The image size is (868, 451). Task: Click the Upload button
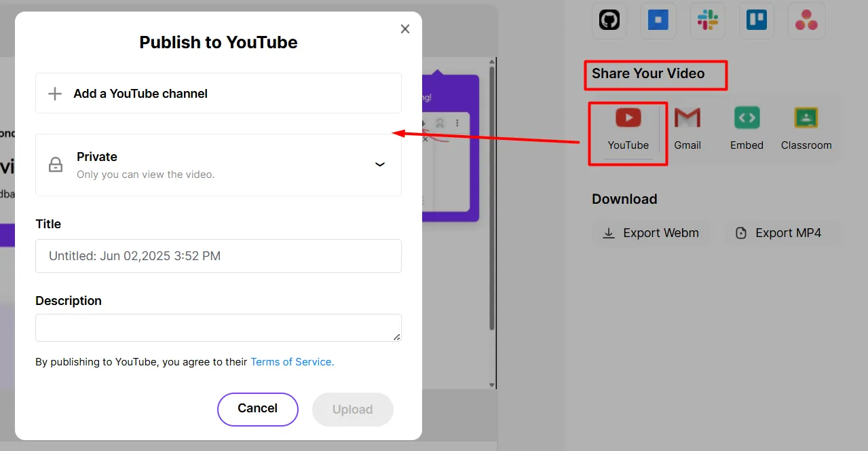pyautogui.click(x=352, y=410)
